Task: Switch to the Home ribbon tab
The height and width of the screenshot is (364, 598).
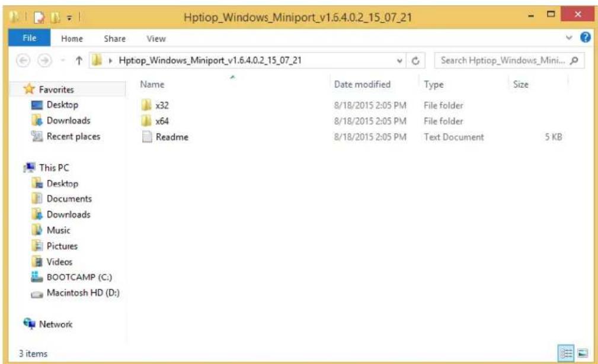Action: (x=72, y=38)
